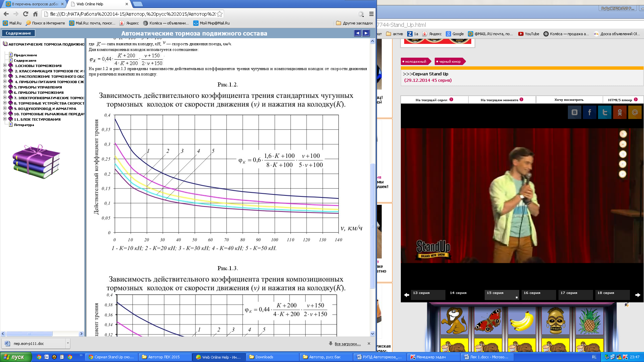
Task: Click the purple books image in sidebar
Action: tap(36, 162)
